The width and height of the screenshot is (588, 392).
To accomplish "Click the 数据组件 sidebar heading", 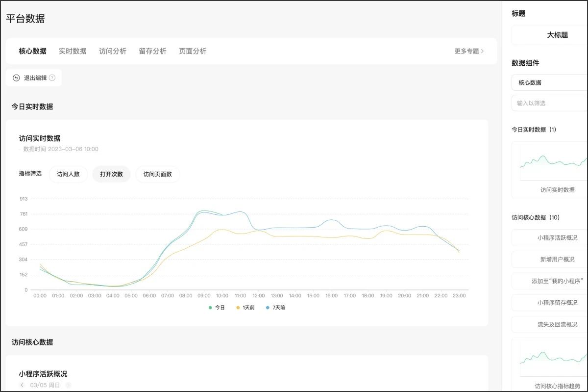I will pyautogui.click(x=525, y=63).
